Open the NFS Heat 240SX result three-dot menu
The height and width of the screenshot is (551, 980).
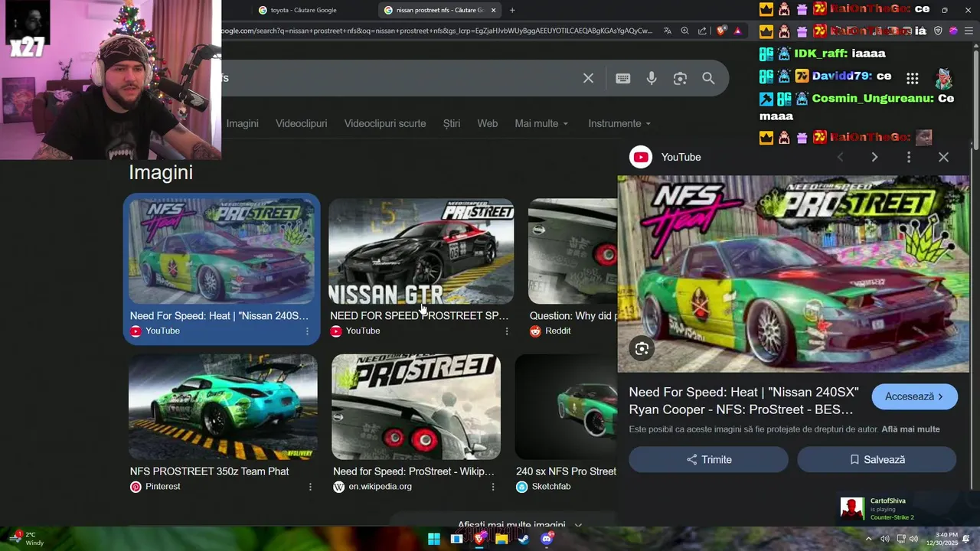coord(307,331)
